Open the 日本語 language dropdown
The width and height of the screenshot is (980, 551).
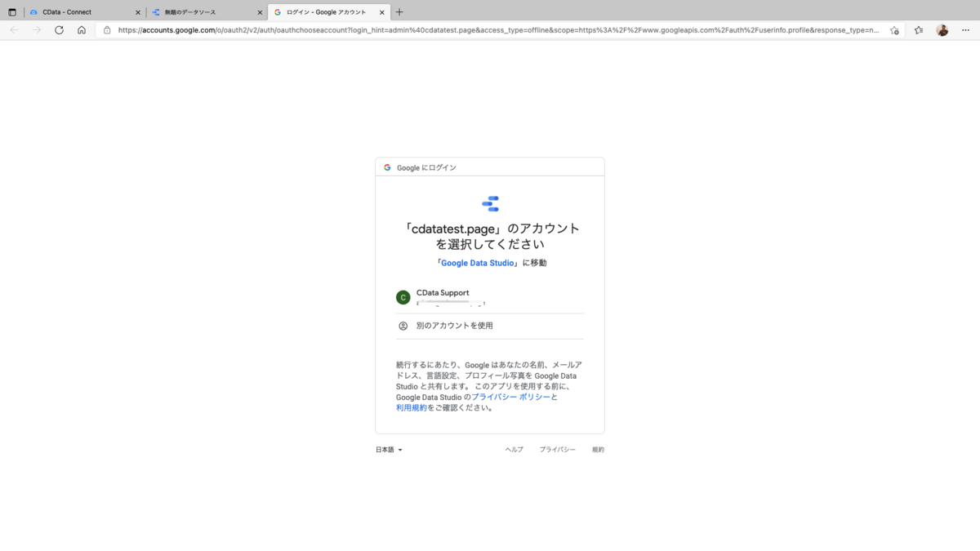coord(389,450)
